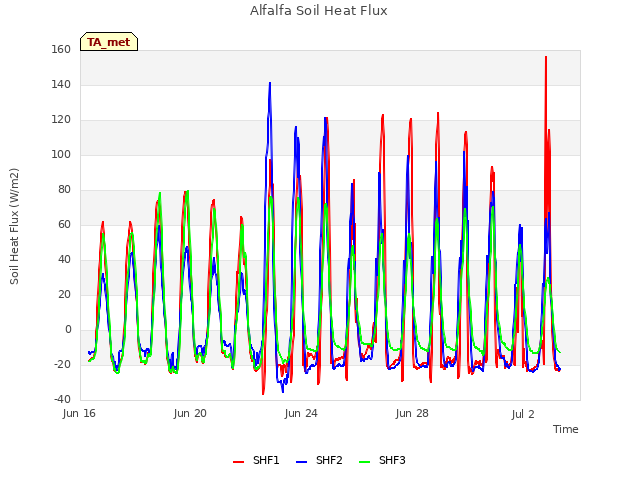Image resolution: width=640 pixels, height=480 pixels.
Task: Click the Jul 2 x-axis label
Action: (x=523, y=414)
